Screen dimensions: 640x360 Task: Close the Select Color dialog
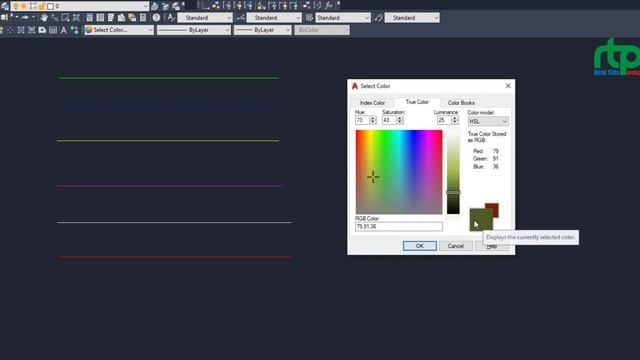(508, 86)
